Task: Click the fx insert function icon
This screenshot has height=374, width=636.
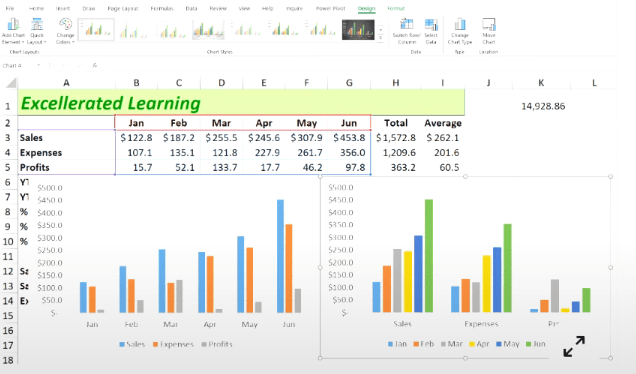Action: pos(95,65)
